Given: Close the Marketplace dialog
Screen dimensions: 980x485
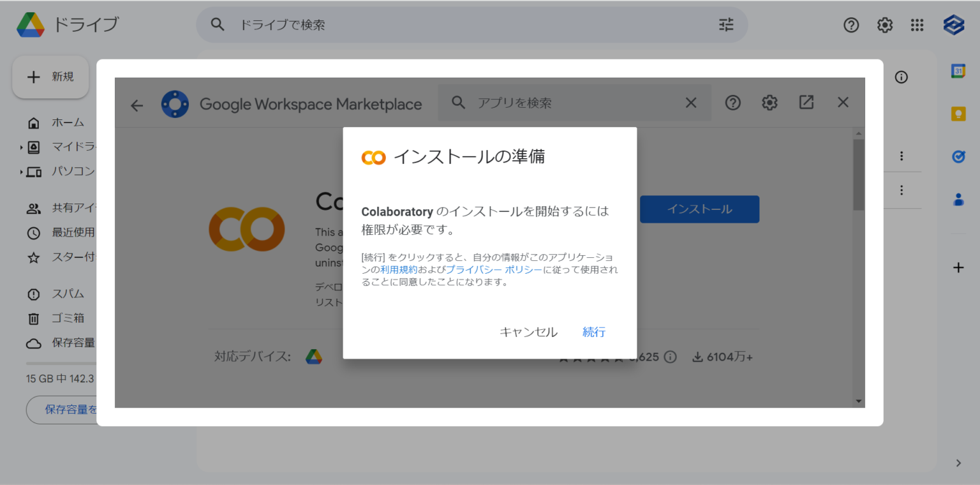Looking at the screenshot, I should pos(843,102).
